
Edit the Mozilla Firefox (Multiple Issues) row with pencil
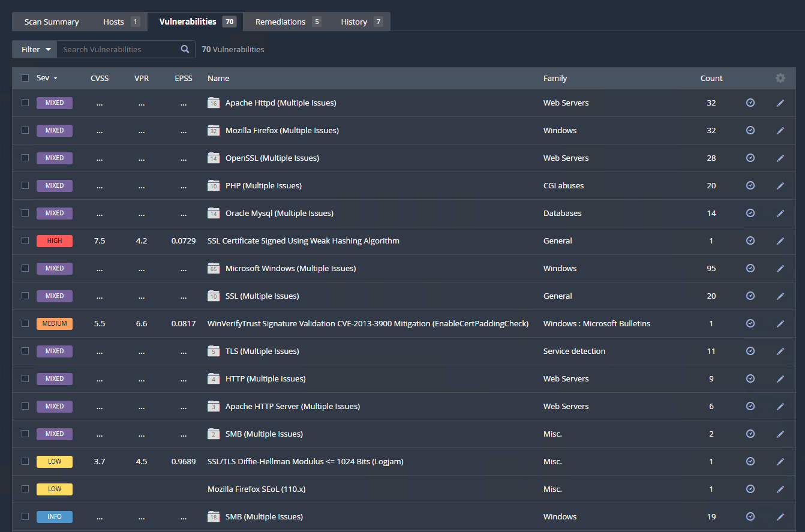(780, 131)
